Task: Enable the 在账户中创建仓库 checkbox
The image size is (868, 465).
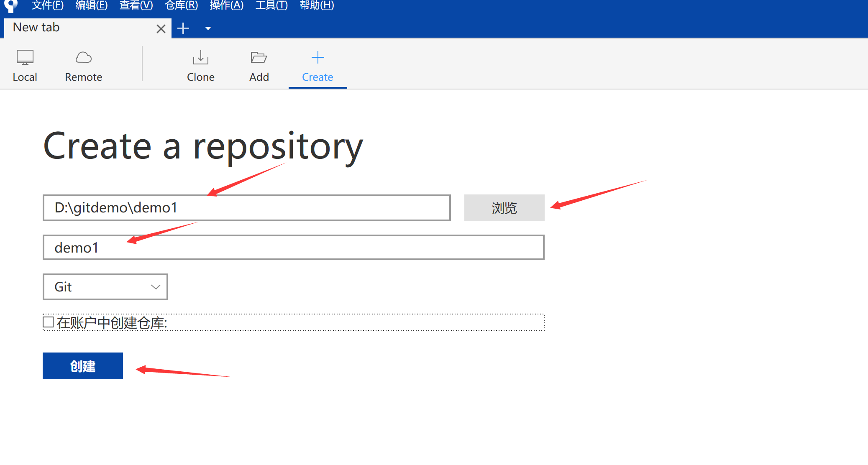Action: [x=48, y=322]
